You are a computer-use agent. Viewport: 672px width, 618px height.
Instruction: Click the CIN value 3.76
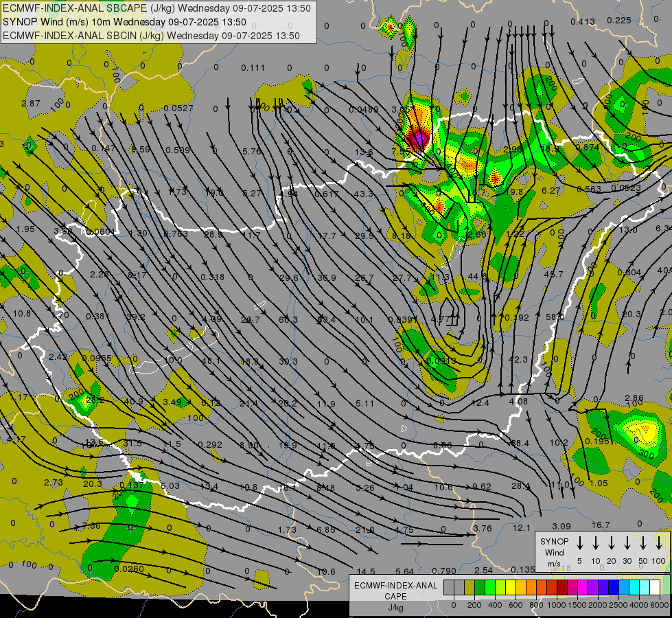pos(483,528)
